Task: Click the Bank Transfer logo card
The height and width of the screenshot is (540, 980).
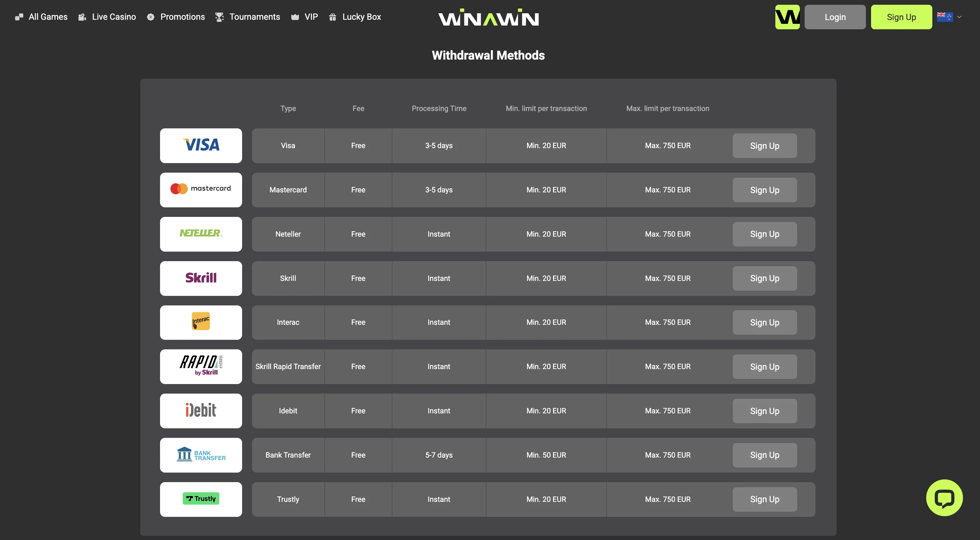Action: tap(201, 455)
